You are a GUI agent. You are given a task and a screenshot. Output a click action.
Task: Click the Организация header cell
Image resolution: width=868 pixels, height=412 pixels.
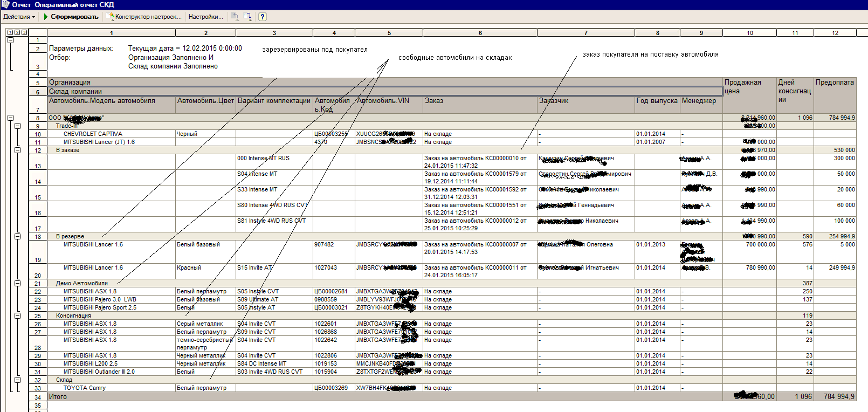point(385,83)
